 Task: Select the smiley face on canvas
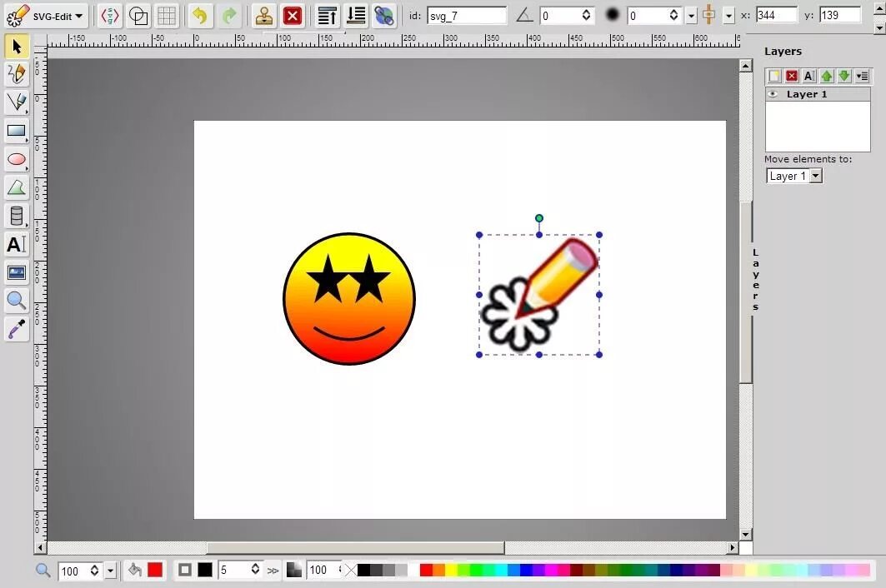pyautogui.click(x=349, y=299)
